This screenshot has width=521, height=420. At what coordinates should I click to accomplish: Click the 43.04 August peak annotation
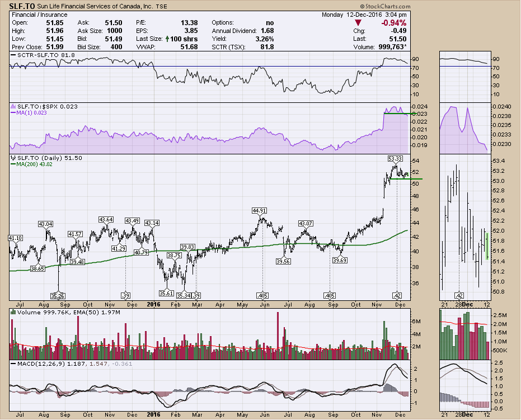45,224
